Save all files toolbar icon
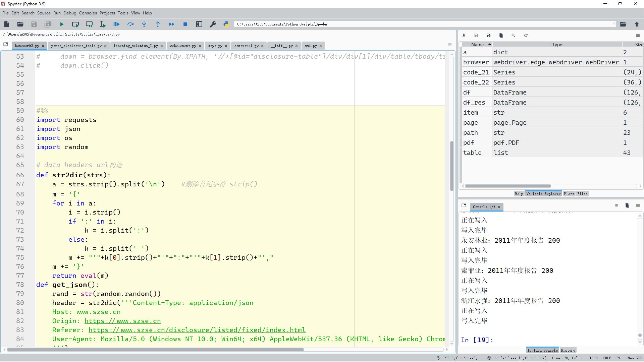This screenshot has height=362, width=644. coord(48,24)
